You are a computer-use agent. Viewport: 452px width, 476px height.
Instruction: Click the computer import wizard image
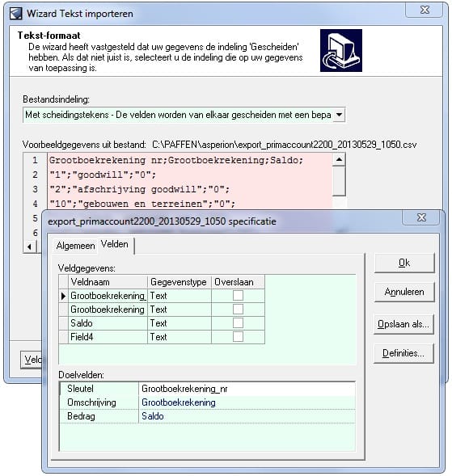point(341,50)
